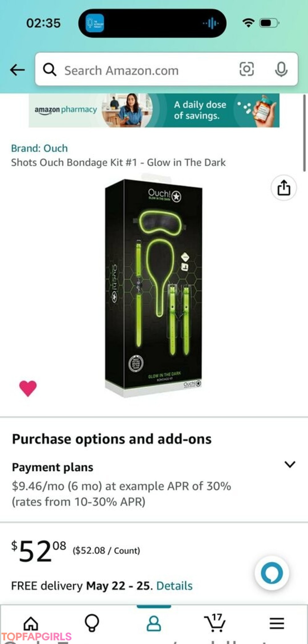Open Amazon Pharmacy banner ad
Image resolution: width=308 pixels, height=644 pixels.
(x=154, y=110)
